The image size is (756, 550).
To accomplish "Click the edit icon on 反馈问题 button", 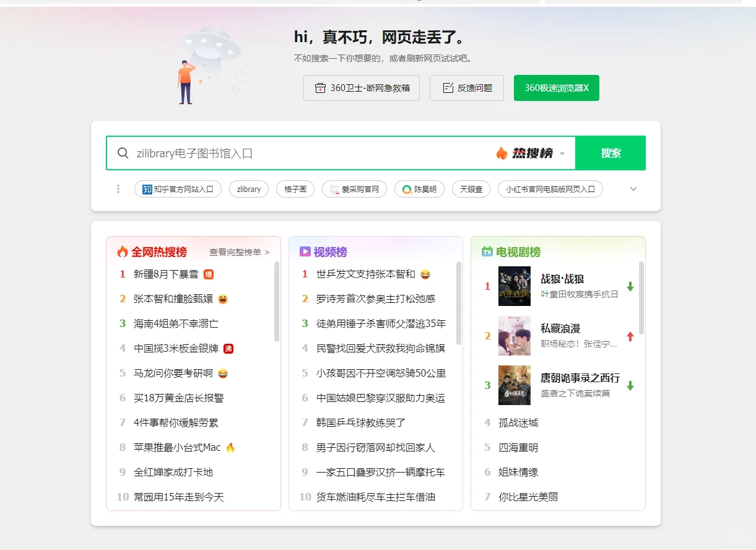I will click(448, 88).
